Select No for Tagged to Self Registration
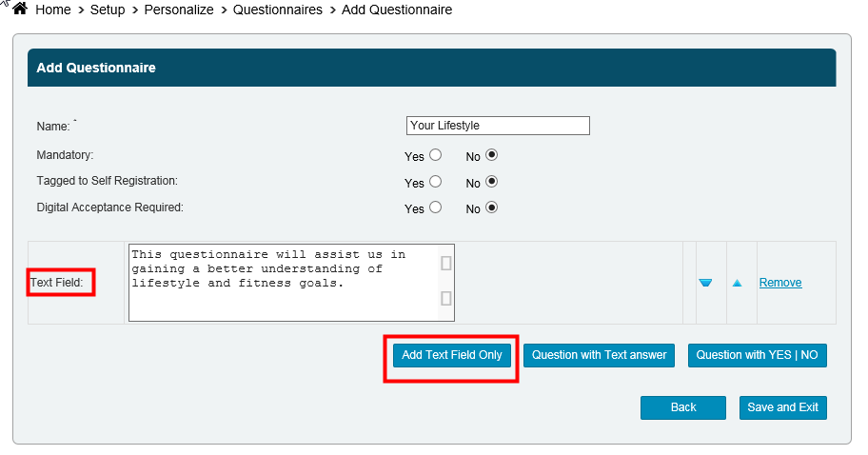868x455 pixels. point(492,182)
